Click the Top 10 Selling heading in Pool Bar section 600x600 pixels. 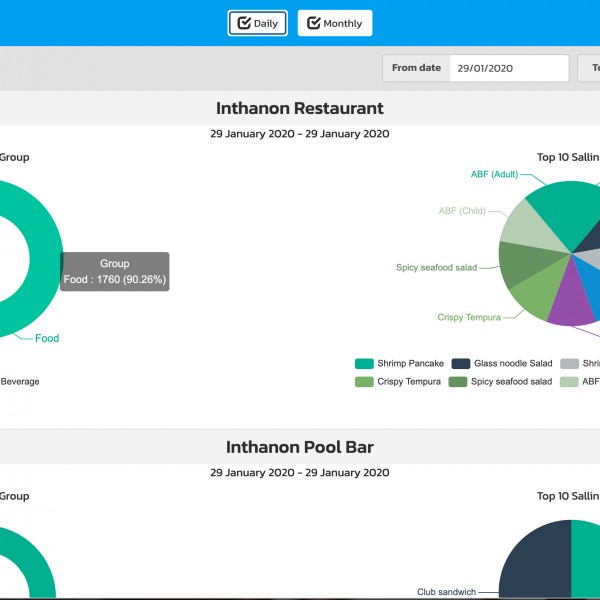(x=568, y=496)
